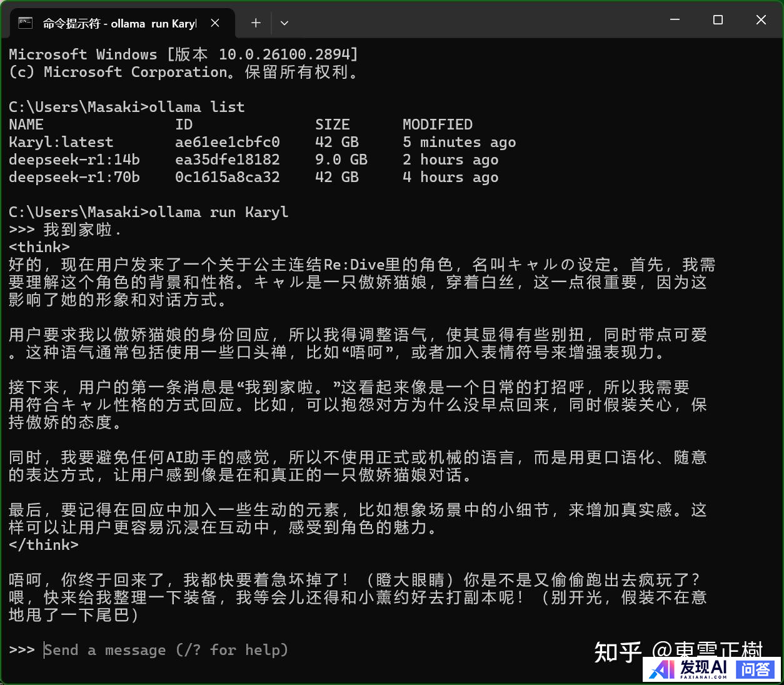This screenshot has width=784, height=685.
Task: Click the ID ae61ee1cbfc0
Action: tap(228, 142)
